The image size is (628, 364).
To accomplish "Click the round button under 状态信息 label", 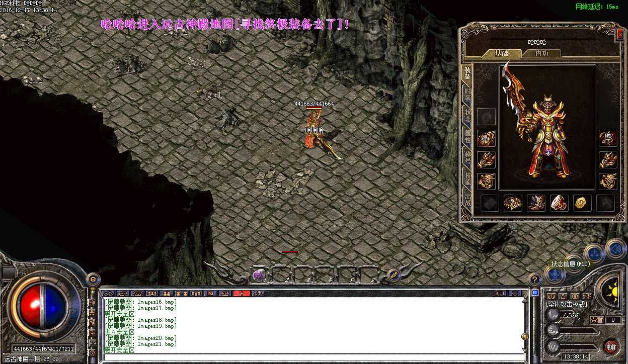I will (573, 263).
